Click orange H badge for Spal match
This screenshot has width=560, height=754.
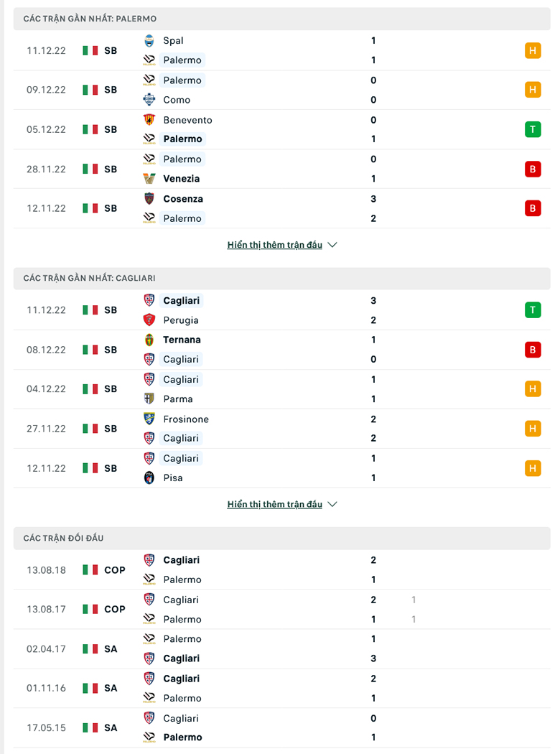pos(533,50)
